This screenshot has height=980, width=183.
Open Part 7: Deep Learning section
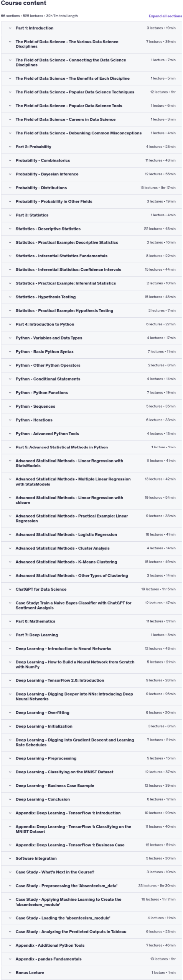[91, 635]
